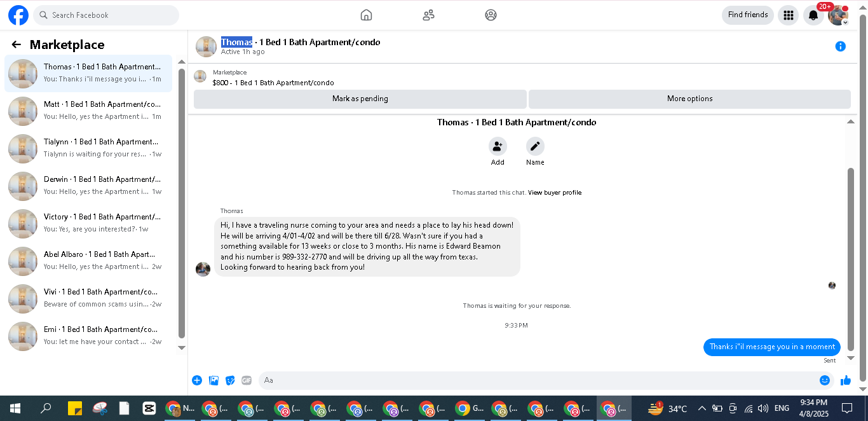This screenshot has height=421, width=868.
Task: Show hidden tray icons chevron
Action: point(702,408)
